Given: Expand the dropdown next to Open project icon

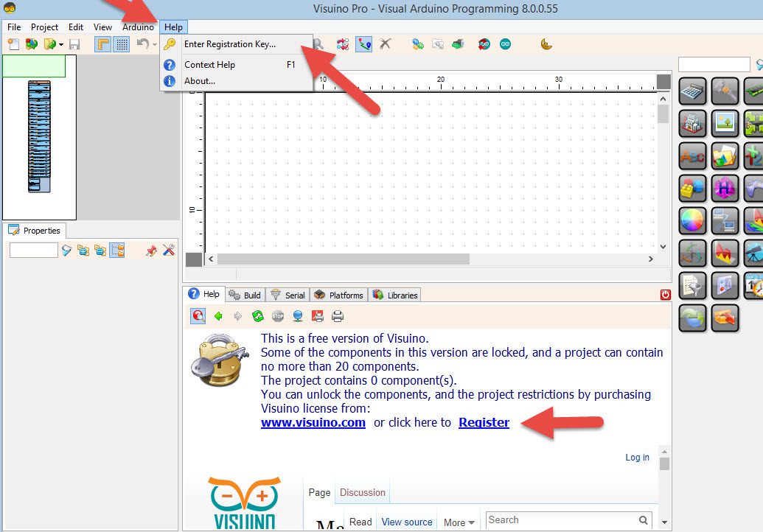Looking at the screenshot, I should tap(60, 44).
